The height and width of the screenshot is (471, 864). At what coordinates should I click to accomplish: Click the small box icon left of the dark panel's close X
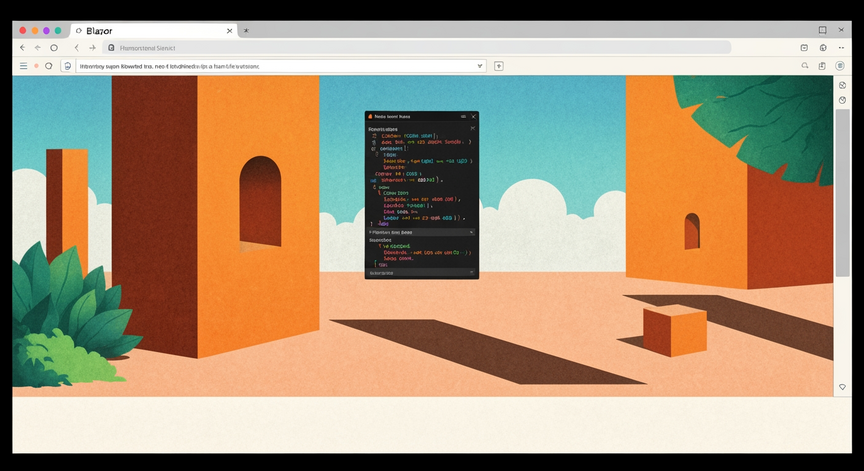(463, 117)
